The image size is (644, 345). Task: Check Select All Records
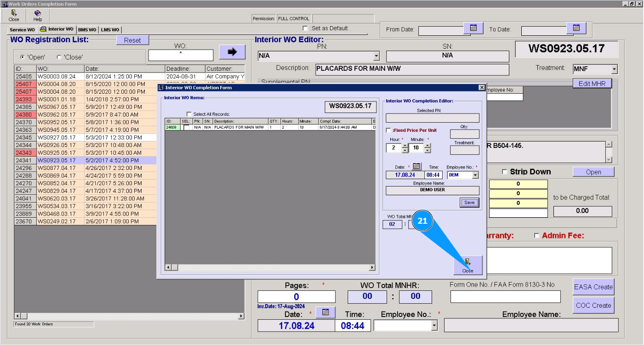click(189, 114)
